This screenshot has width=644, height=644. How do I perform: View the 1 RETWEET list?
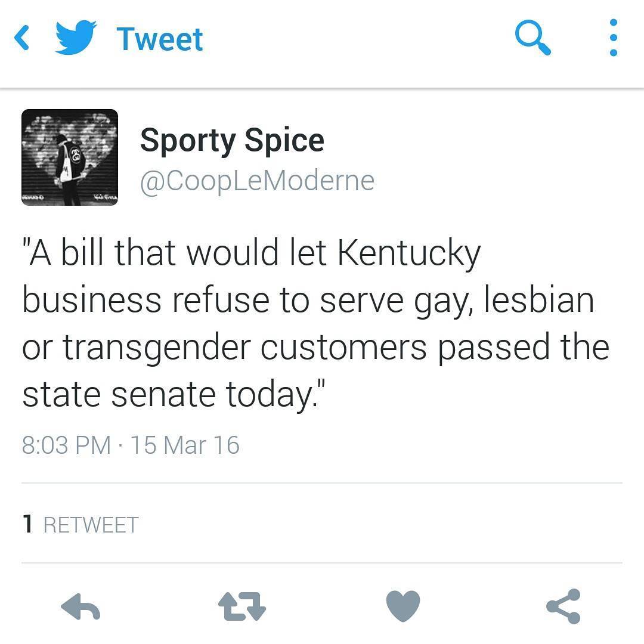tap(80, 525)
